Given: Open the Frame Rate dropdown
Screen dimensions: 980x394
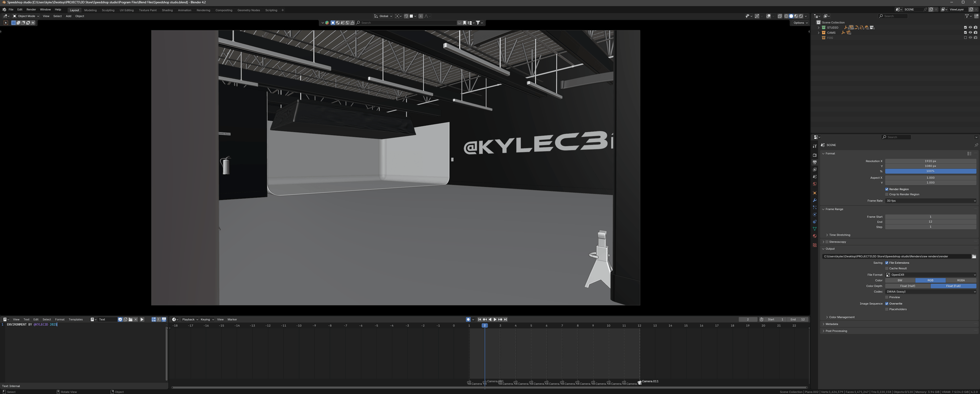Looking at the screenshot, I should 930,201.
